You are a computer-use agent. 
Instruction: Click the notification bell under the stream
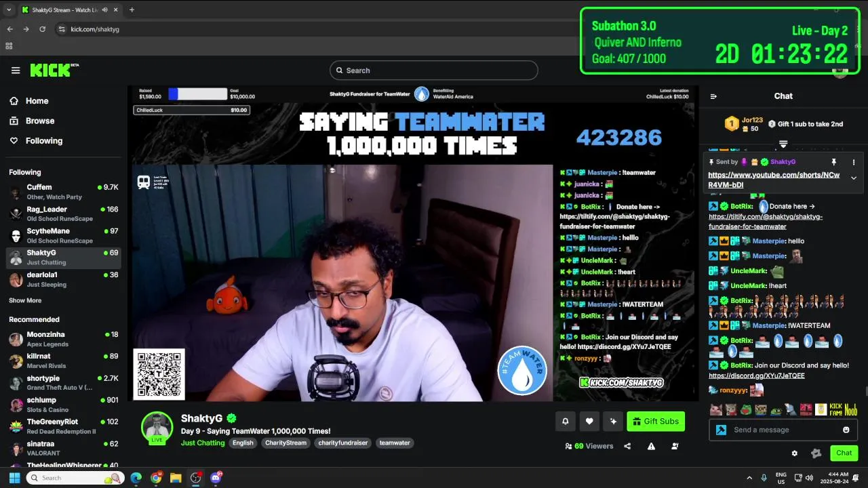click(x=566, y=422)
